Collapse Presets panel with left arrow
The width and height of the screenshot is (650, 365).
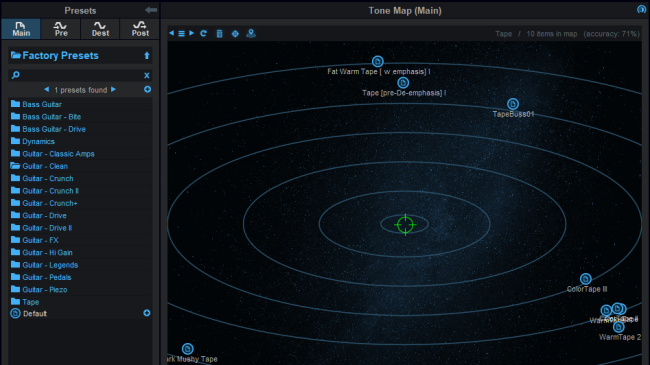click(151, 10)
